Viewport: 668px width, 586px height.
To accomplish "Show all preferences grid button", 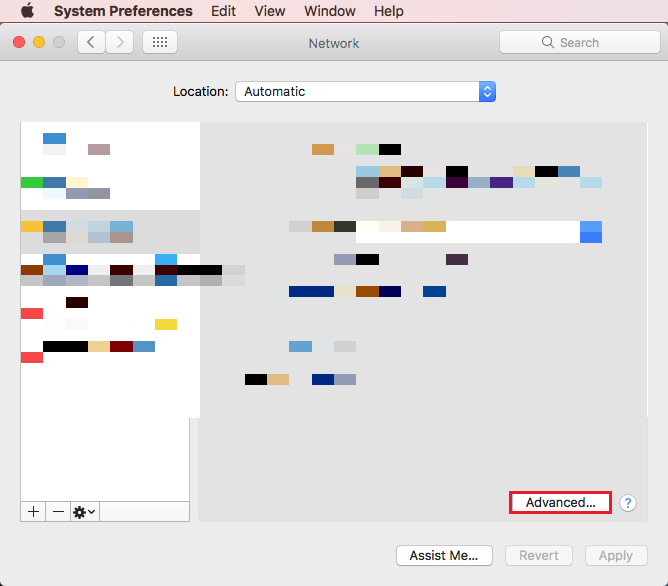I will coord(160,42).
